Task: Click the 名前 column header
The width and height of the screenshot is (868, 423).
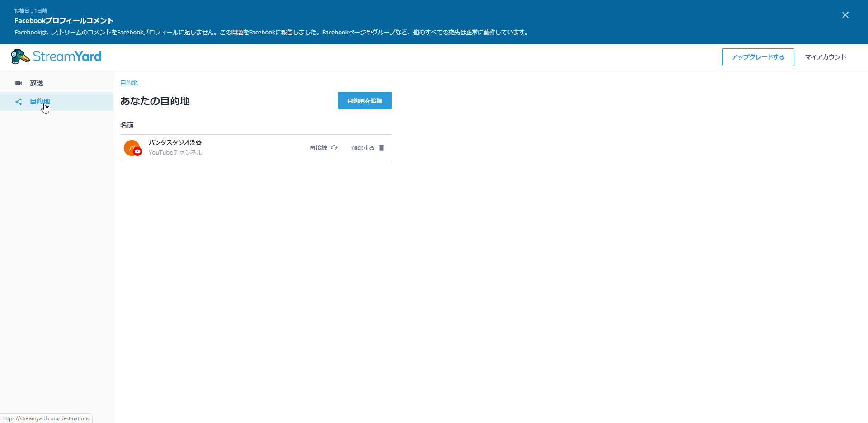Action: click(127, 125)
